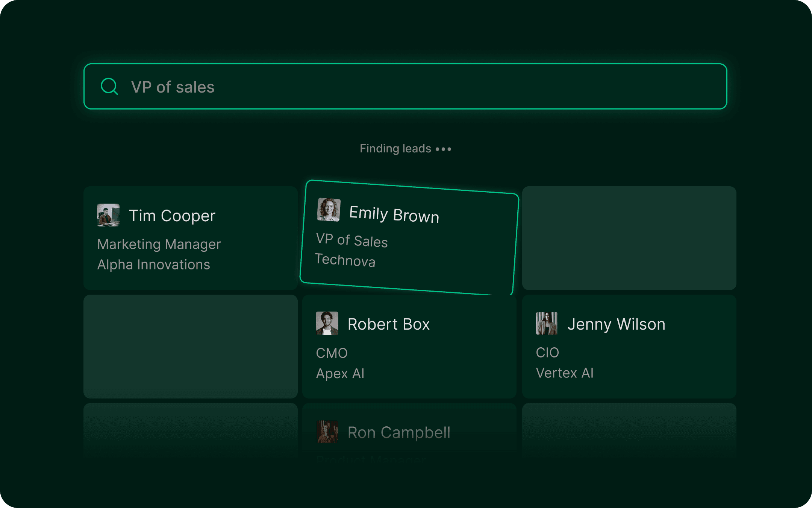Image resolution: width=812 pixels, height=508 pixels.
Task: Click the Marketing Manager job title
Action: pos(159,244)
